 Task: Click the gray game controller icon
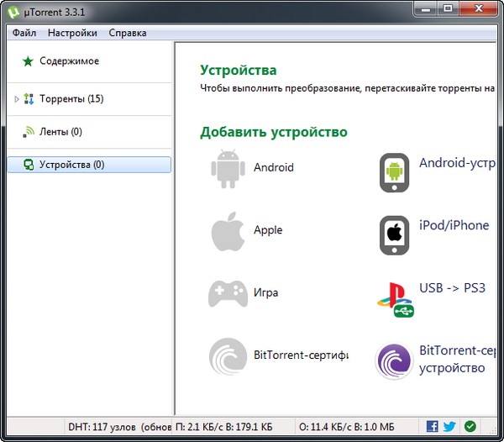[x=228, y=293]
